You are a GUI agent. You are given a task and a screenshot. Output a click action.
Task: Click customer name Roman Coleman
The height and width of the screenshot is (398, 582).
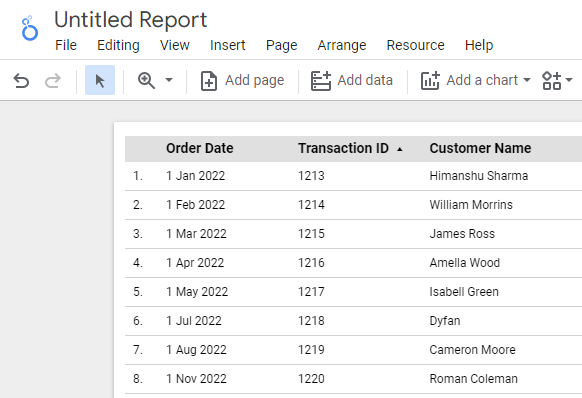[474, 378]
